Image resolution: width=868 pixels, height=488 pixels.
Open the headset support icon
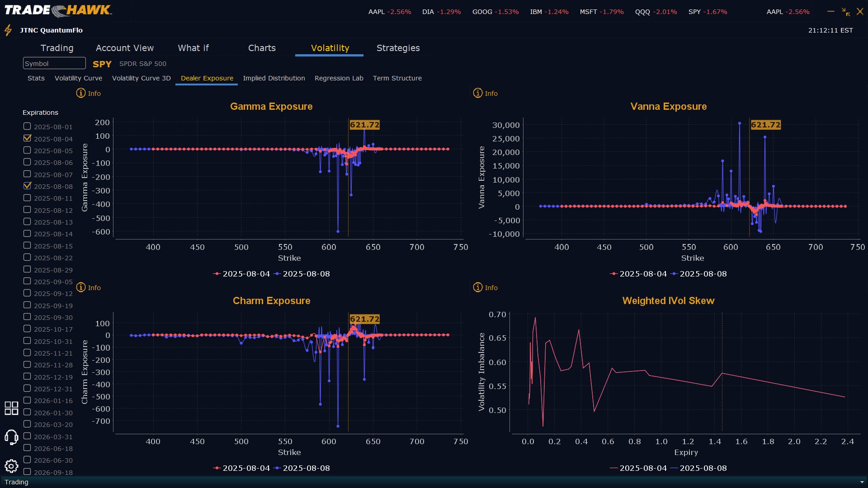[x=11, y=437]
